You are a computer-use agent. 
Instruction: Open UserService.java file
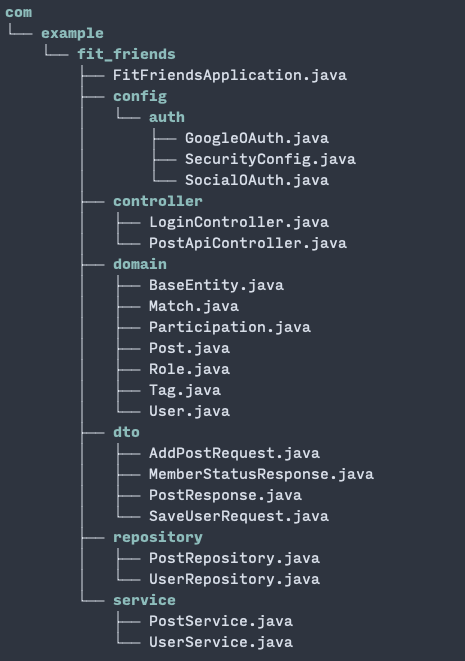coord(221,642)
